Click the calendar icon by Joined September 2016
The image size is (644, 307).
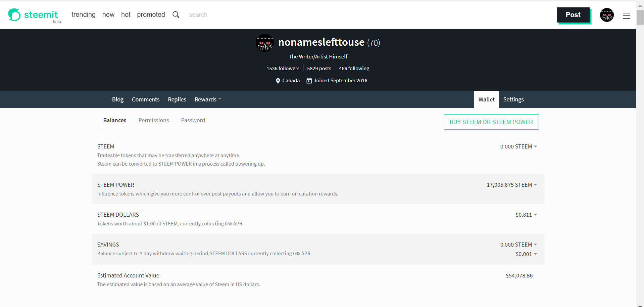pyautogui.click(x=309, y=81)
